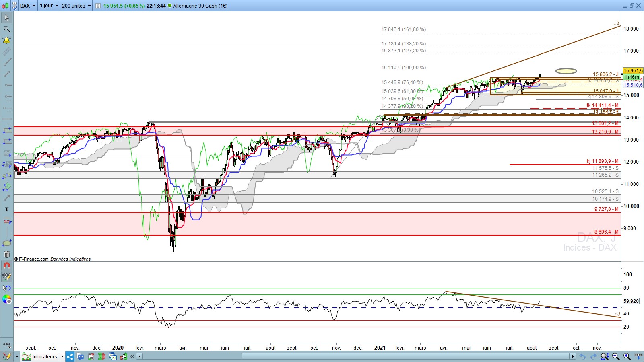Open the info icon beside 200 unités
The image size is (644, 362).
[x=98, y=6]
